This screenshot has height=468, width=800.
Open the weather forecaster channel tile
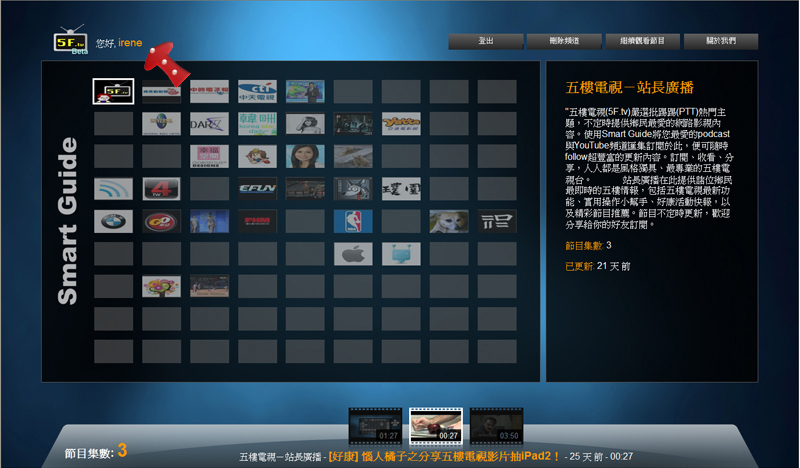[x=305, y=91]
